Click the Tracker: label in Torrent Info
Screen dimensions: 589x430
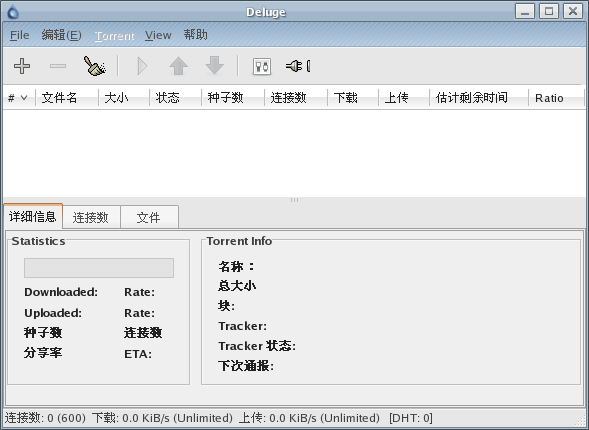pos(242,326)
